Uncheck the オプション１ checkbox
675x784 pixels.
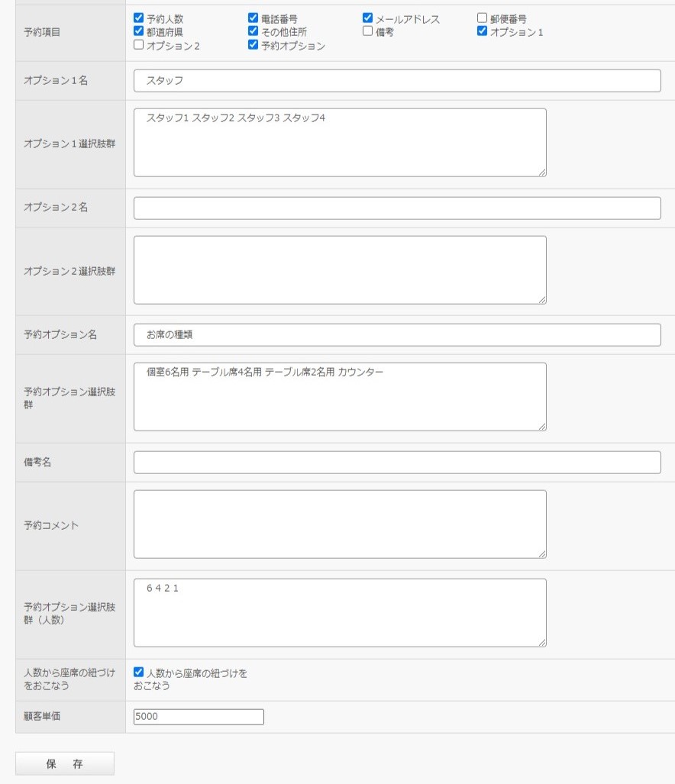[483, 31]
